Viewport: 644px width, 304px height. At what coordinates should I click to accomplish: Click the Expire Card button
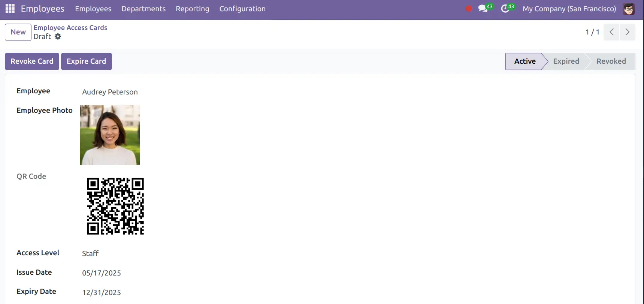click(86, 61)
